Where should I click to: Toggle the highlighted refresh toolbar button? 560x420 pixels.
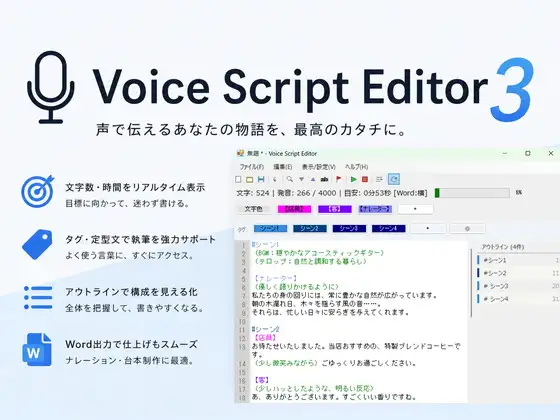pos(394,179)
